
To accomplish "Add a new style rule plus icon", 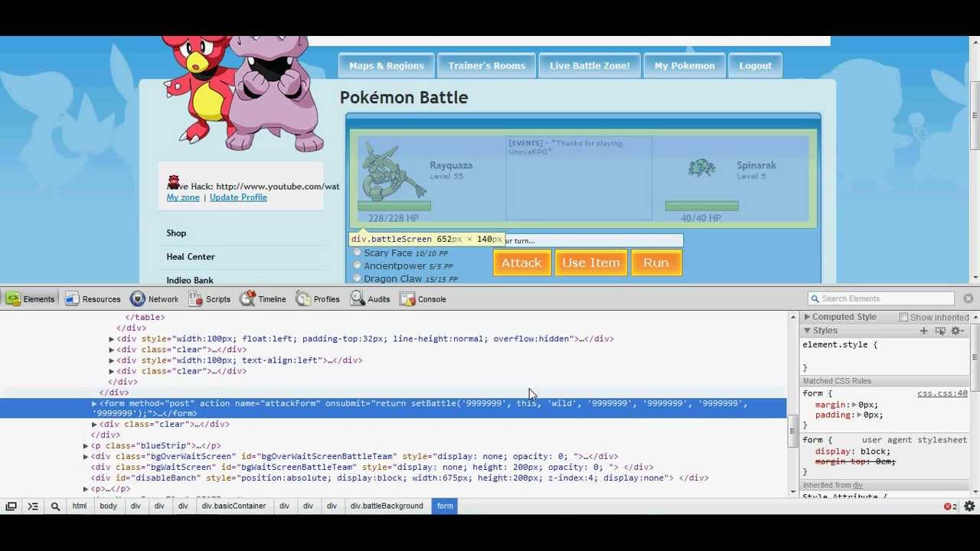I will click(x=924, y=331).
